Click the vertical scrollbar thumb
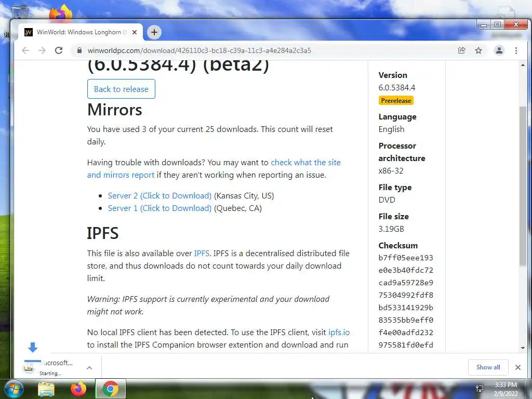Image resolution: width=532 pixels, height=399 pixels. [x=523, y=187]
